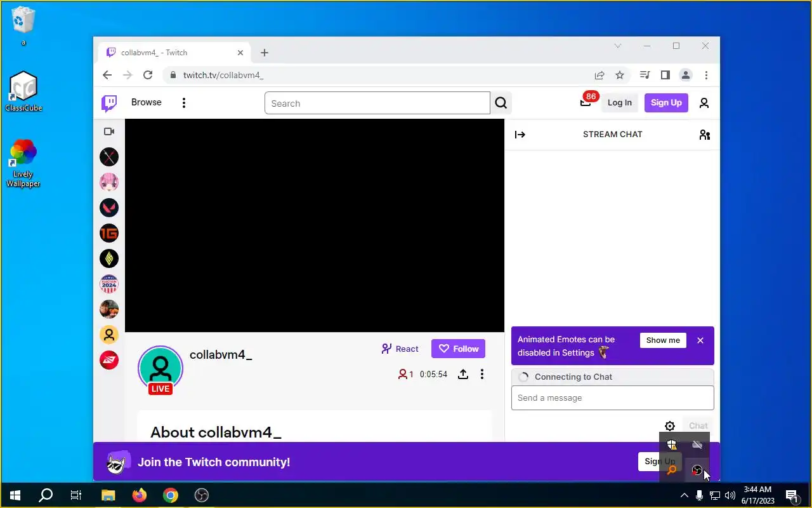The height and width of the screenshot is (508, 812).
Task: Click the OneDrive cloud tray icon
Action: point(697,444)
